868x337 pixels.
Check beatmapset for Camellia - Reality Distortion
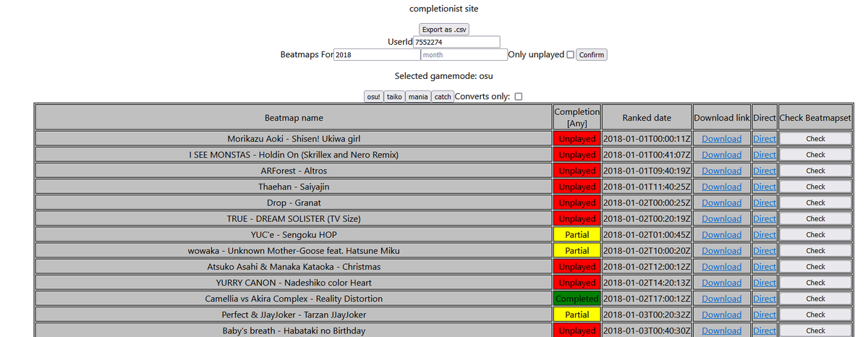point(816,299)
